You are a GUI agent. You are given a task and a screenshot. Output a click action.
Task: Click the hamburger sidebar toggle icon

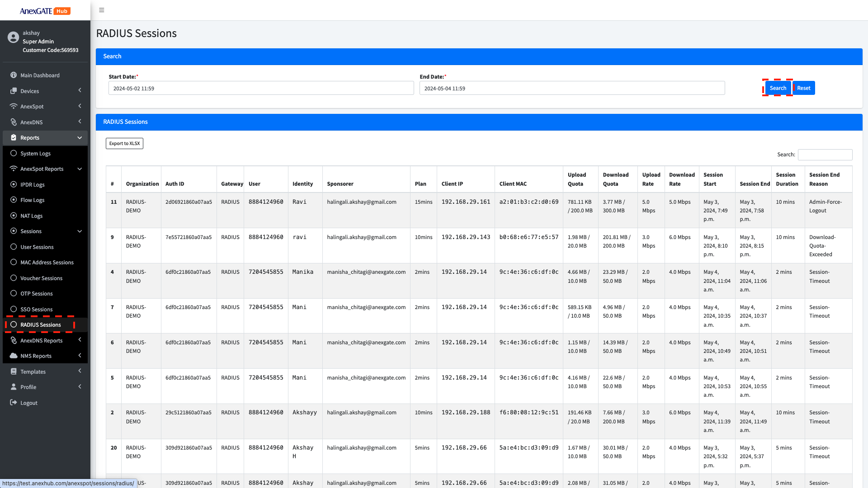click(x=102, y=10)
